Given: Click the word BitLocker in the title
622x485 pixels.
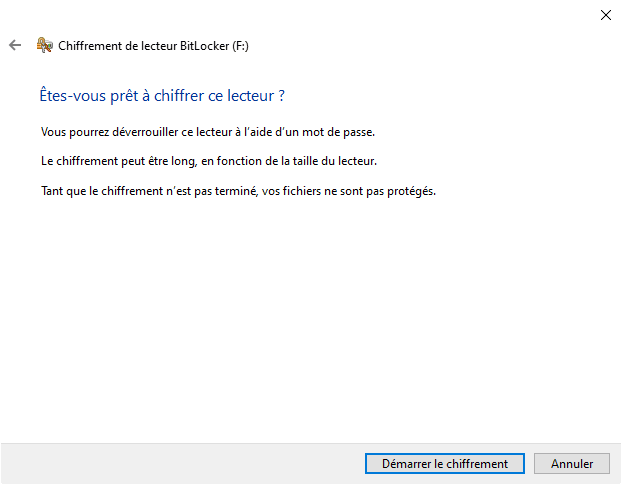Looking at the screenshot, I should point(202,45).
